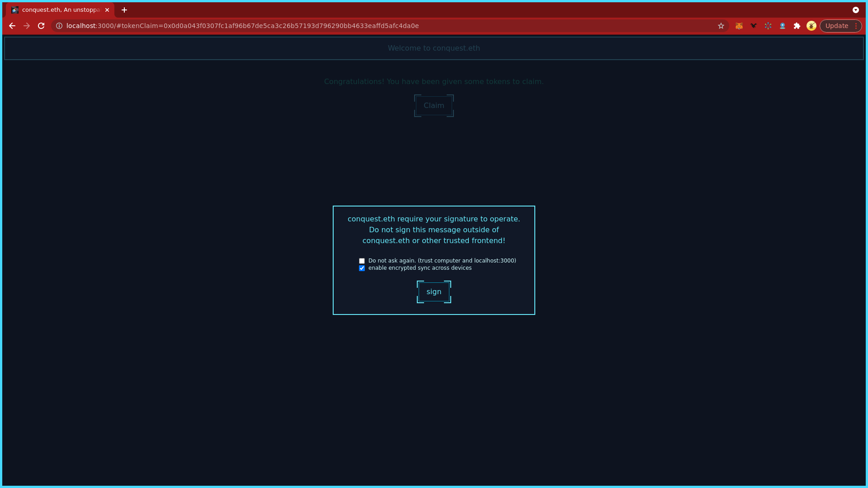Reload the page

[41, 26]
